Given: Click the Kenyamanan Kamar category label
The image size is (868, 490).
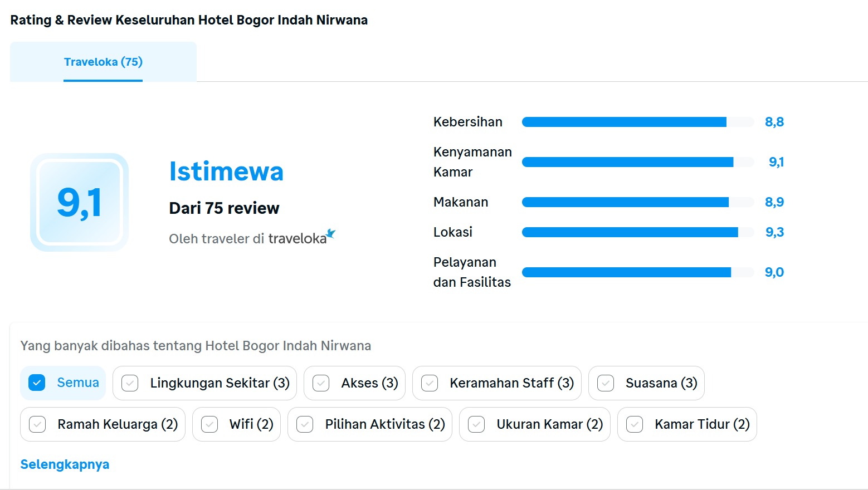Looking at the screenshot, I should (x=472, y=162).
